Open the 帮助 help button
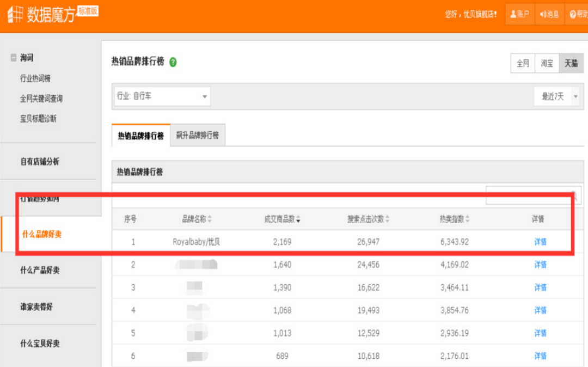 coord(578,14)
